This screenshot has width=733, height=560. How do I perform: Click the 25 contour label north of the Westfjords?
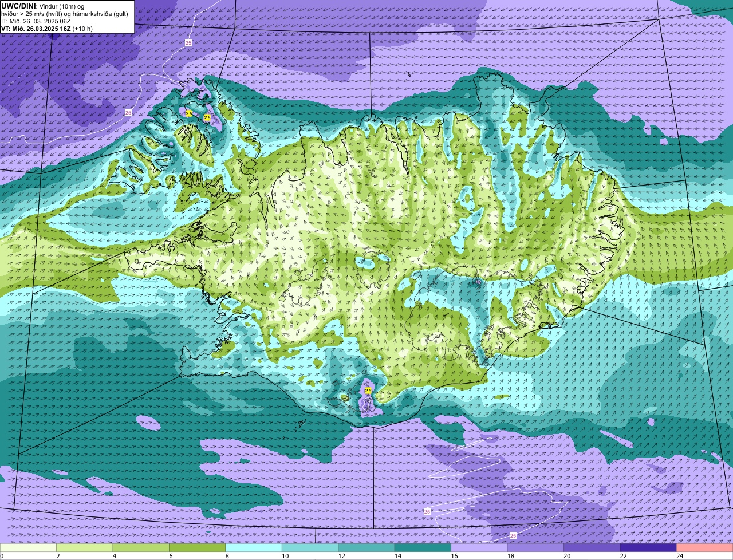[x=188, y=43]
